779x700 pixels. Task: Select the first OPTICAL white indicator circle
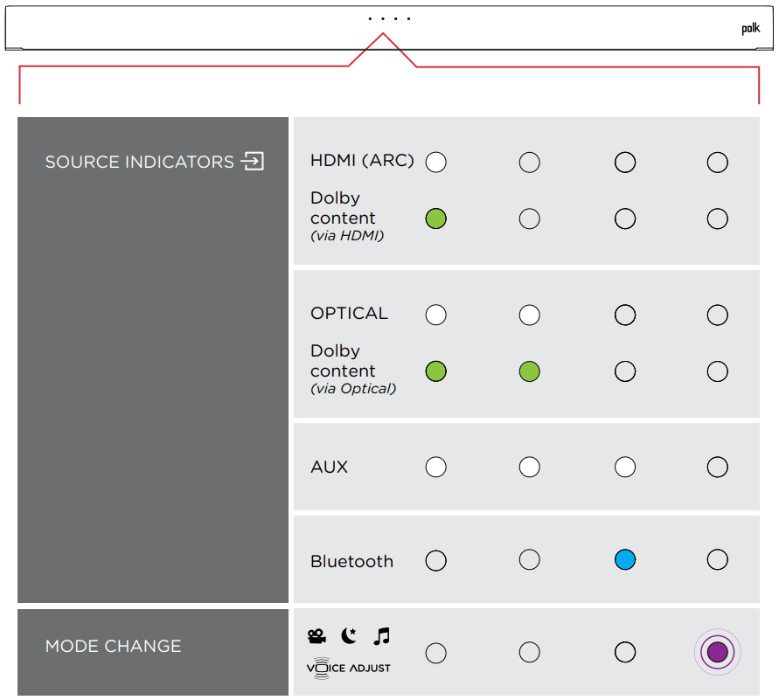pyautogui.click(x=435, y=315)
